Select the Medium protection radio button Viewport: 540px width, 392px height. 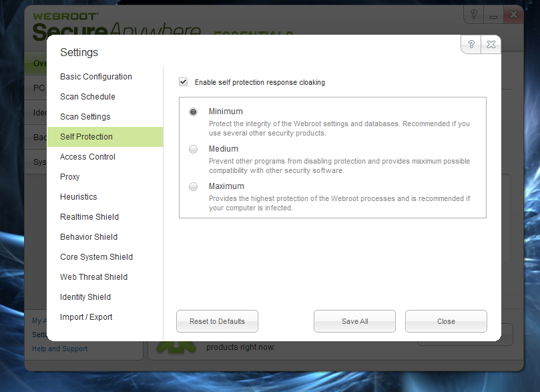[x=193, y=149]
